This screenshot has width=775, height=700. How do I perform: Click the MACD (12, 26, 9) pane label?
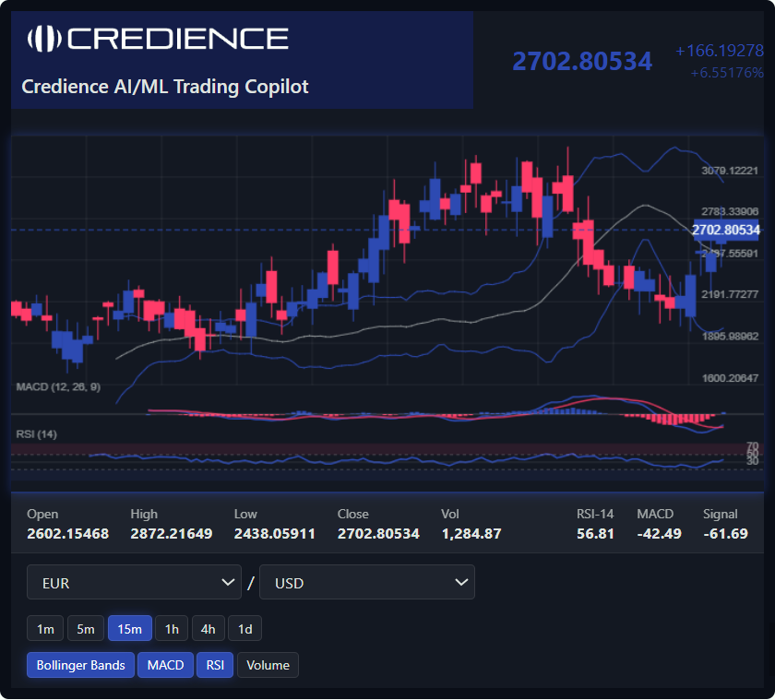[58, 386]
